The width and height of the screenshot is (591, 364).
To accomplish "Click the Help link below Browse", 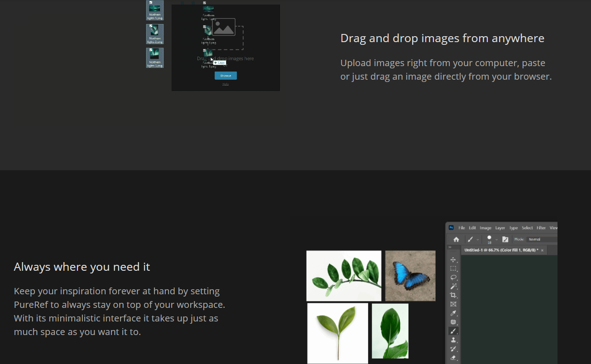I will pyautogui.click(x=226, y=84).
